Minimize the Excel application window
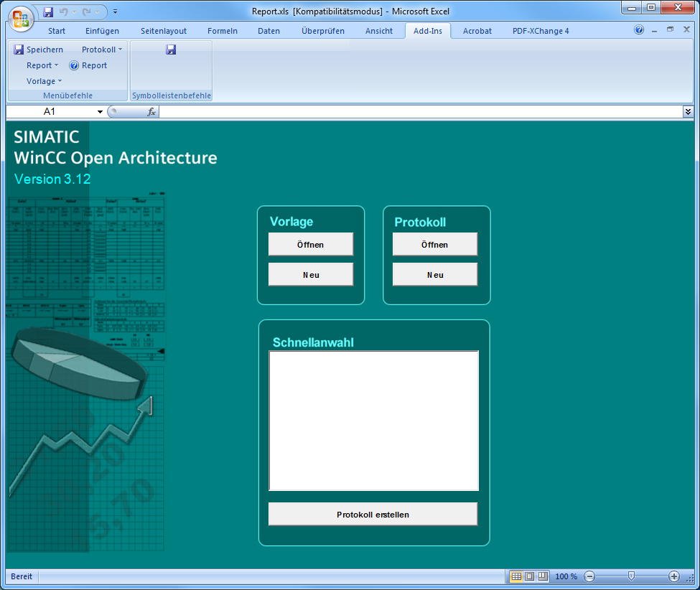This screenshot has width=700, height=590. click(x=632, y=8)
